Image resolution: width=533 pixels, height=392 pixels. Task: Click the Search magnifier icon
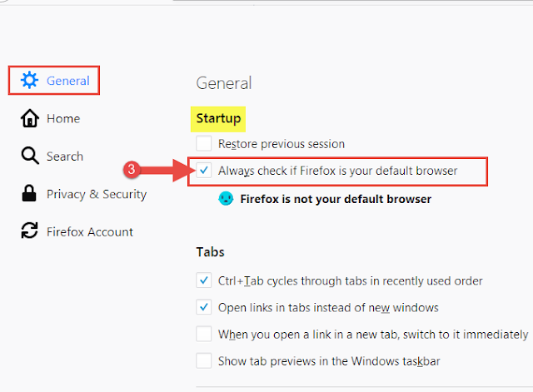coord(30,156)
